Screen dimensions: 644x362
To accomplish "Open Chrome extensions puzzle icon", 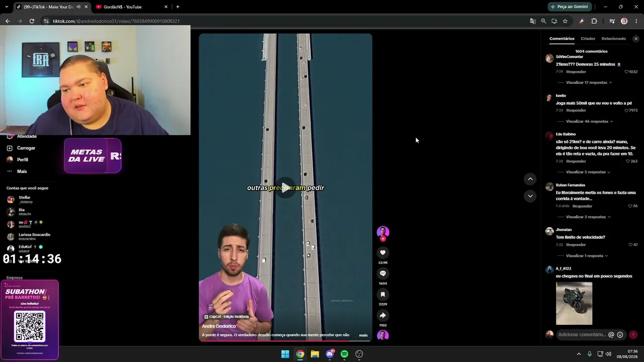I will [x=594, y=21].
